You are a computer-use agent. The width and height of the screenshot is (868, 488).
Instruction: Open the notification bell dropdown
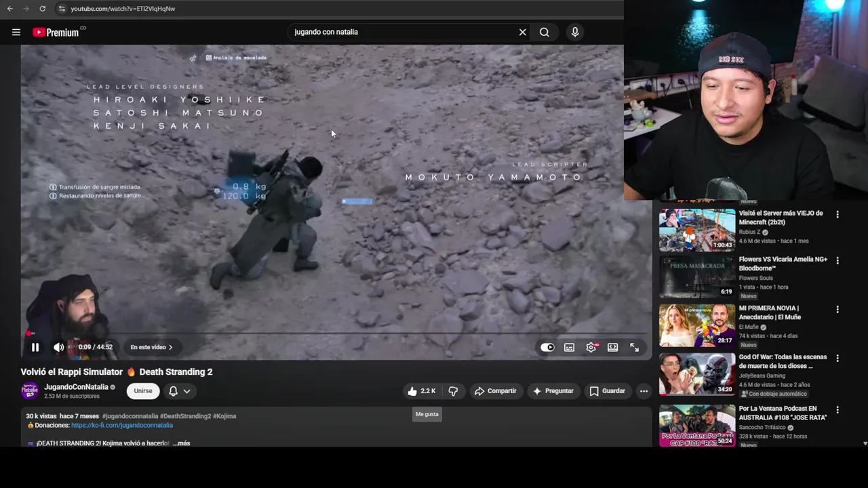pyautogui.click(x=180, y=391)
